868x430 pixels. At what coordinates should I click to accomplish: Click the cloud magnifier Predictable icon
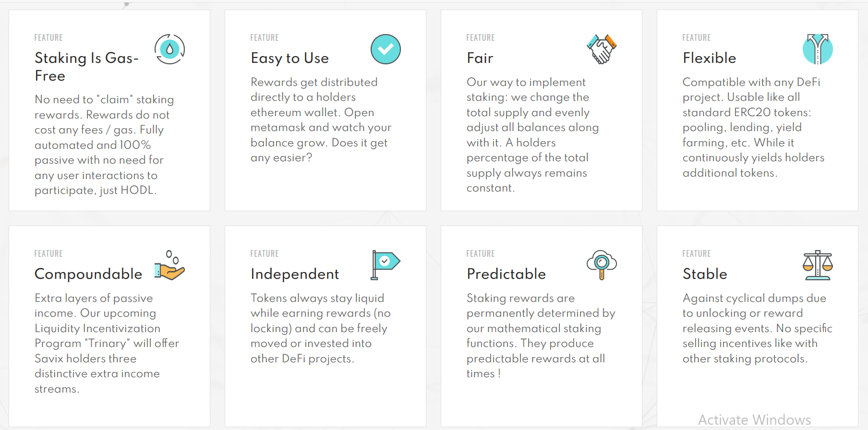[x=602, y=265]
